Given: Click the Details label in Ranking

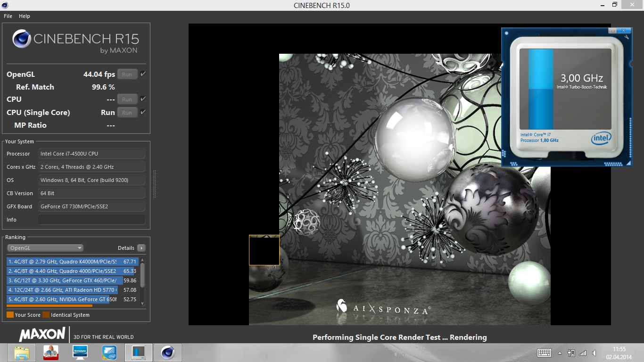Looking at the screenshot, I should pos(126,248).
